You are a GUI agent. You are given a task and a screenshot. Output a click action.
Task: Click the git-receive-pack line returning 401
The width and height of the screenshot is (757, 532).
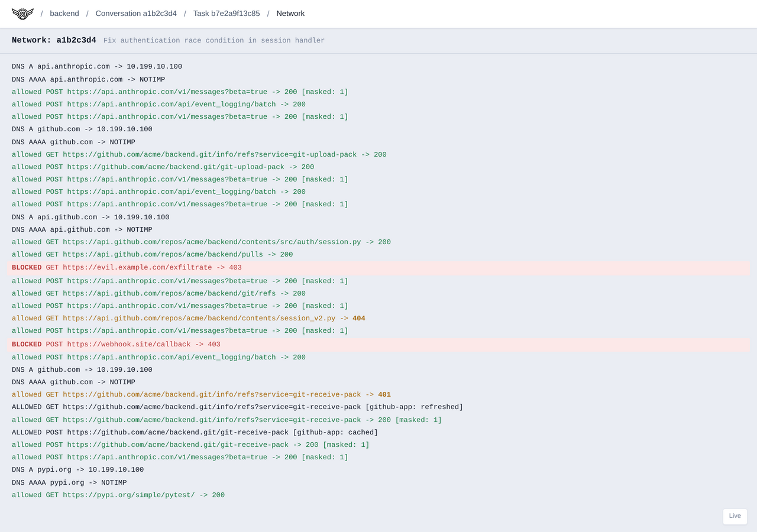pyautogui.click(x=199, y=394)
